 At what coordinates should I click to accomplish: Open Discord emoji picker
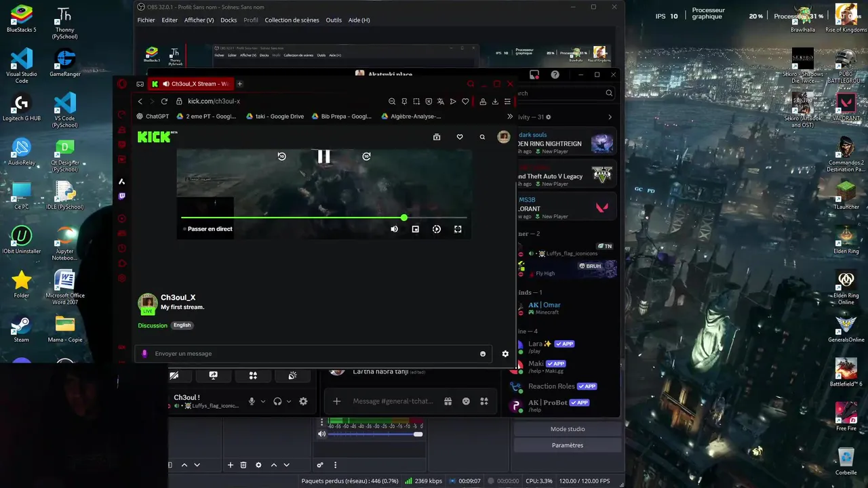pyautogui.click(x=466, y=401)
